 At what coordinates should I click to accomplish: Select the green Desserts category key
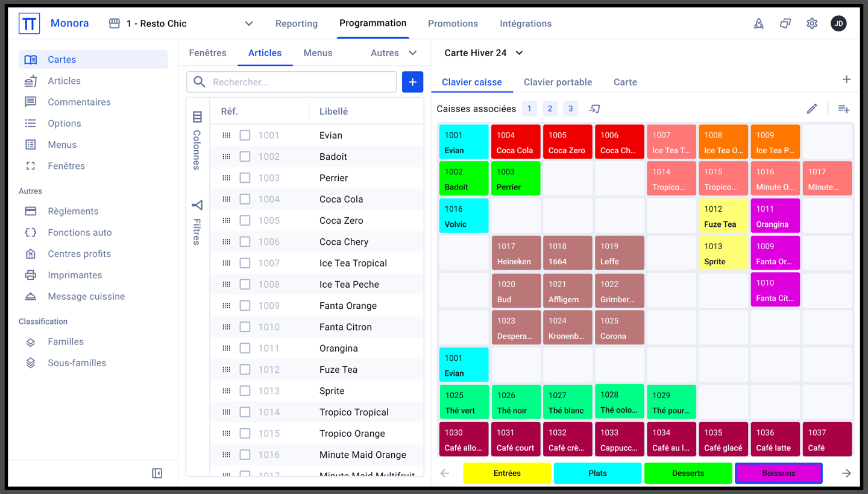[x=688, y=473]
